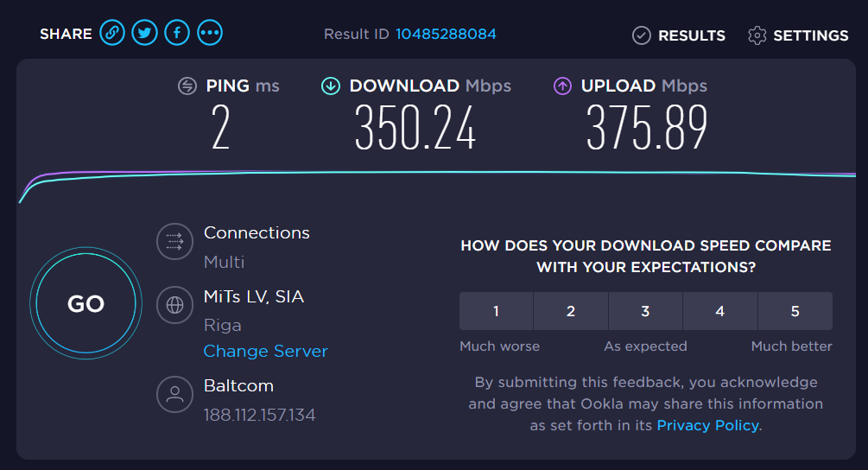Screen dimensions: 868x470
Task: Rate download speed as 1 Much worse
Action: (496, 311)
